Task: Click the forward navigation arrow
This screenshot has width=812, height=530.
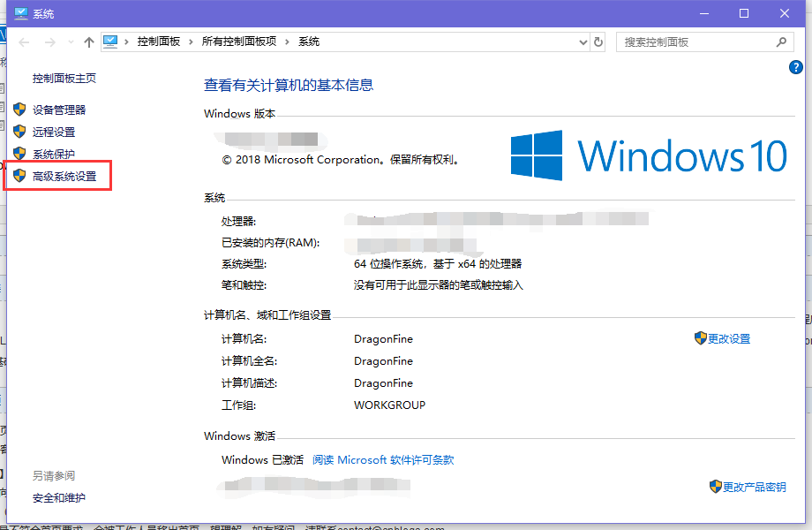Action: point(50,42)
